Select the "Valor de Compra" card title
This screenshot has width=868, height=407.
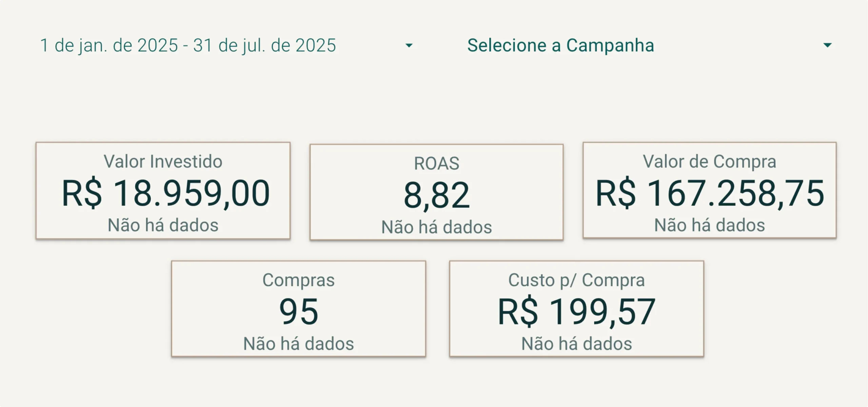(x=709, y=161)
